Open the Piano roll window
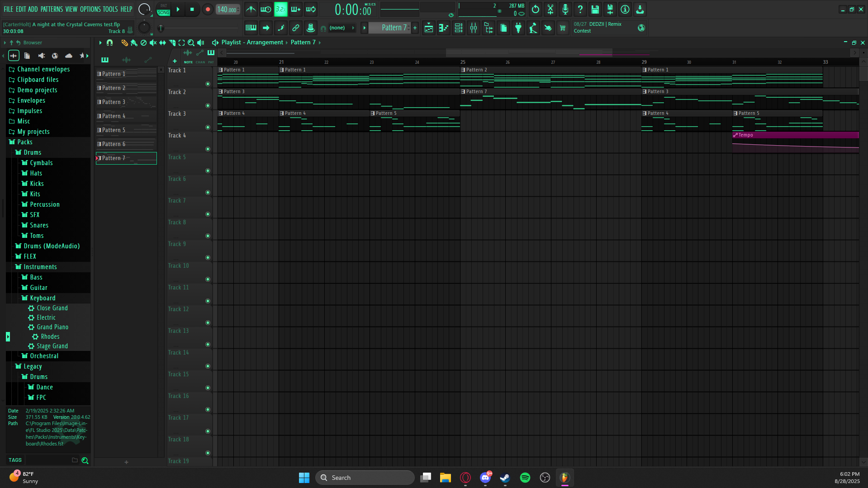868x488 pixels. tap(443, 28)
